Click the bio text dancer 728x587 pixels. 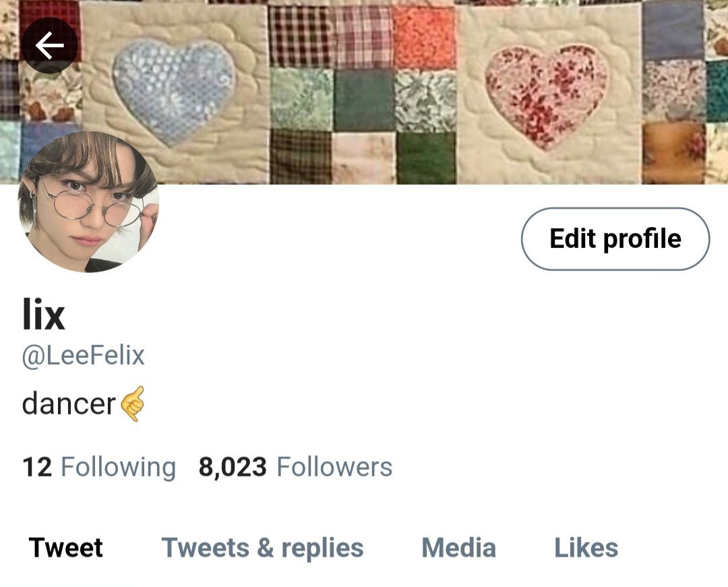[x=69, y=403]
